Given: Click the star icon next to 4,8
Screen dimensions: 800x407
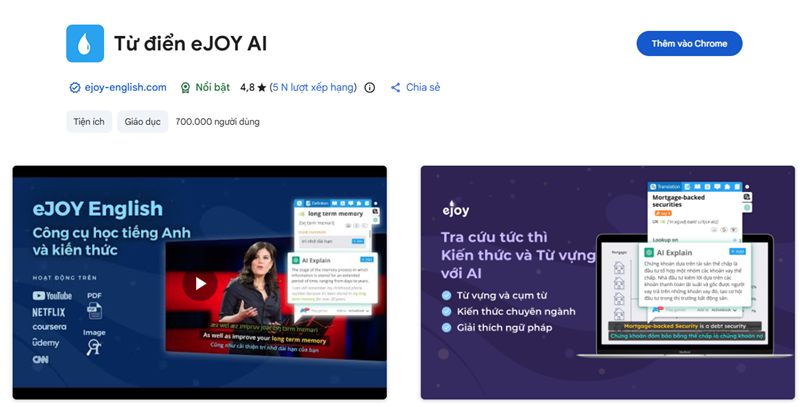Looking at the screenshot, I should (x=261, y=88).
